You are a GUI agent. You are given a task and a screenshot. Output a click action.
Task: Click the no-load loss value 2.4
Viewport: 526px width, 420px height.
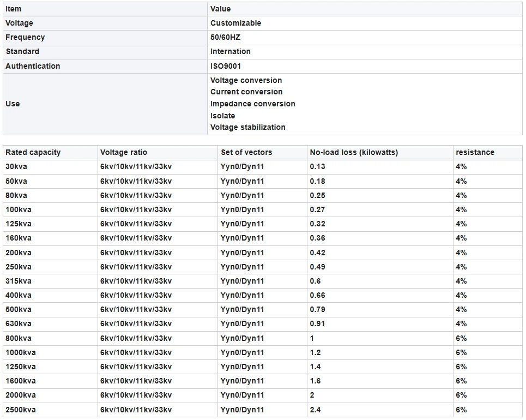315,410
